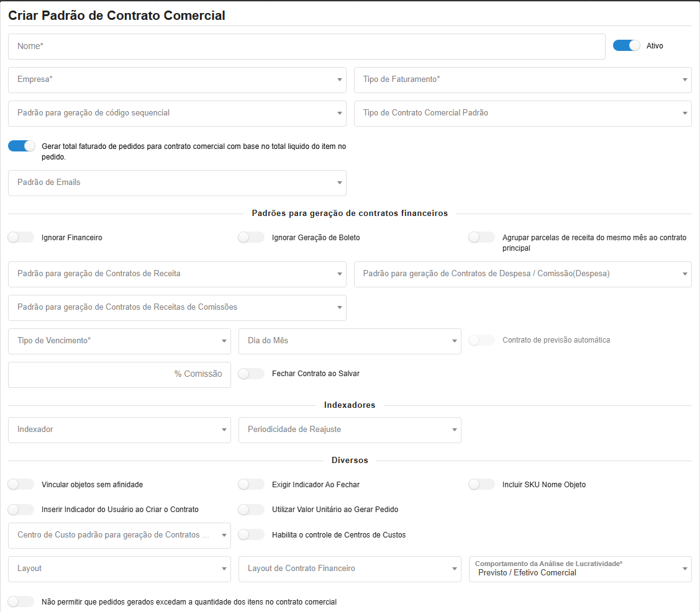This screenshot has height=612, width=700.
Task: Open the Periodicidade de Reajuste dropdown
Action: [x=350, y=430]
